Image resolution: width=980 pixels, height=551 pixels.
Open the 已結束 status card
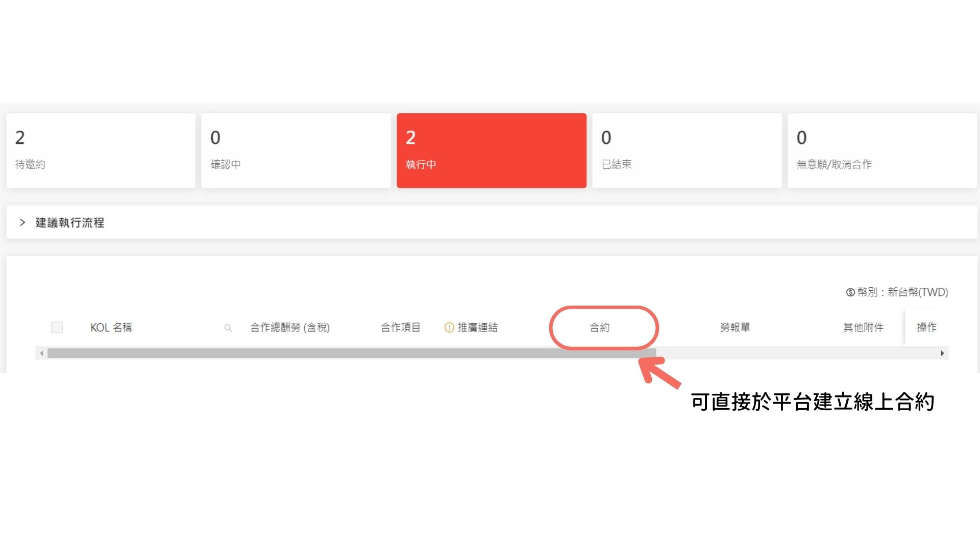pos(687,151)
